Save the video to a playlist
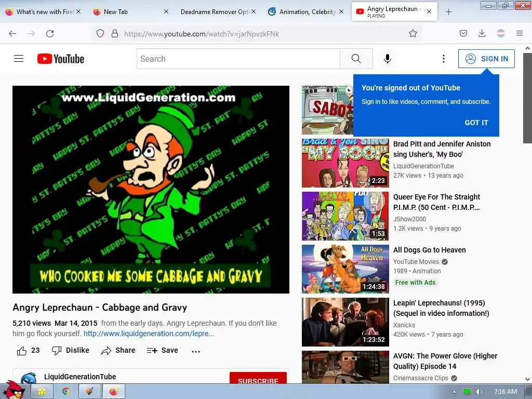This screenshot has height=399, width=532. tap(163, 351)
